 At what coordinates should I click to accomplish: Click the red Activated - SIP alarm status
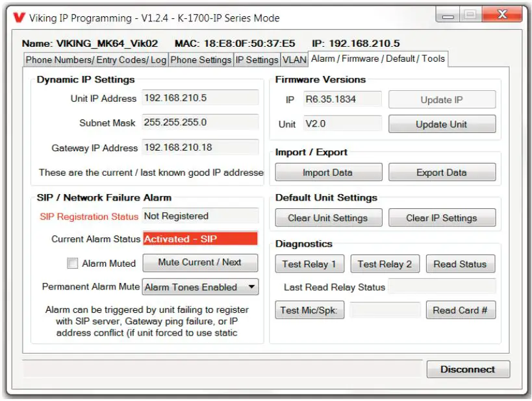click(200, 239)
